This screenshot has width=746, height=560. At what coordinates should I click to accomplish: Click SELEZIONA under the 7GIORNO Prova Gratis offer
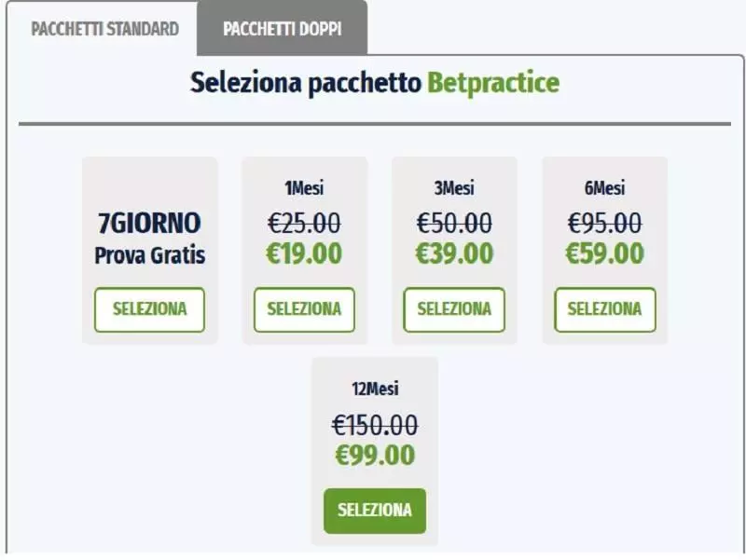tap(148, 308)
